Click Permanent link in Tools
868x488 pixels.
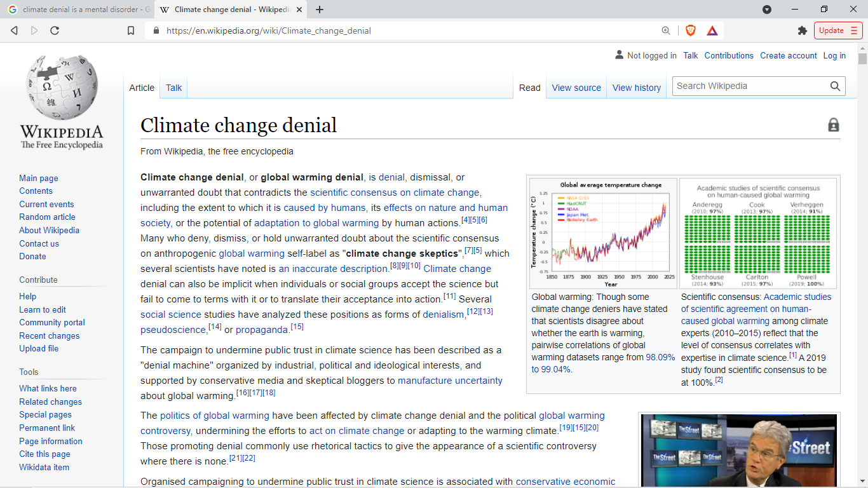tap(47, 428)
